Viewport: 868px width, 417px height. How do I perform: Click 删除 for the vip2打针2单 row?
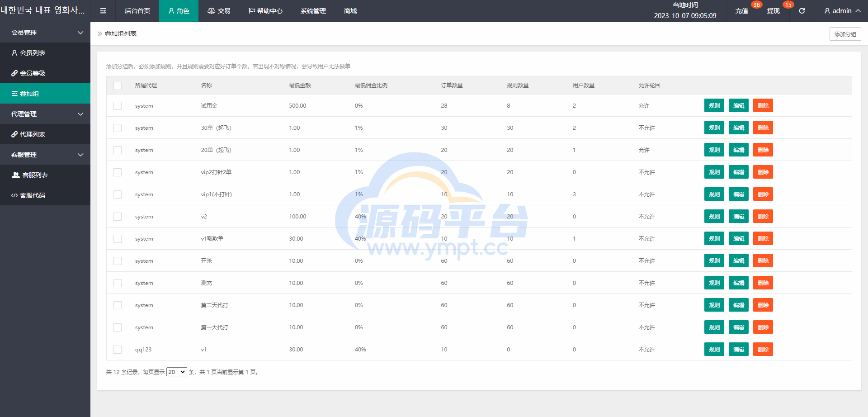[763, 172]
